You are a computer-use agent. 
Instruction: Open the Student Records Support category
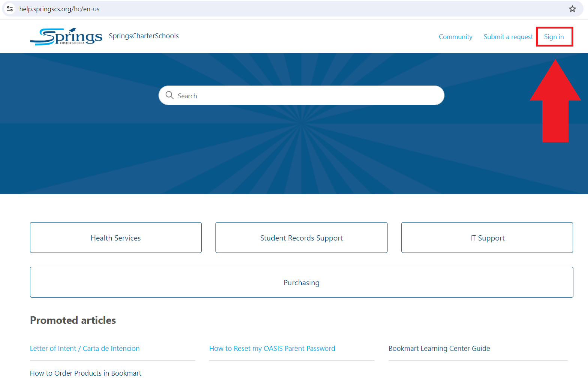coord(301,238)
